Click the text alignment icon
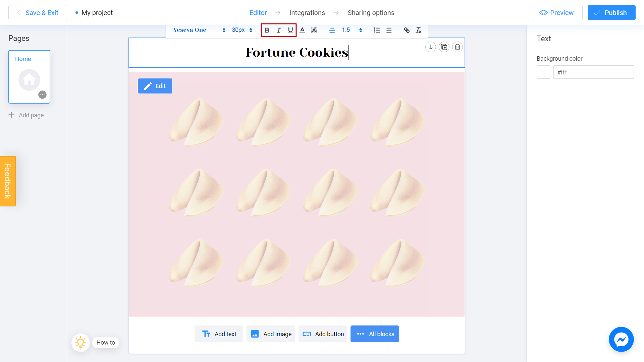This screenshot has width=644, height=362. pos(332,30)
